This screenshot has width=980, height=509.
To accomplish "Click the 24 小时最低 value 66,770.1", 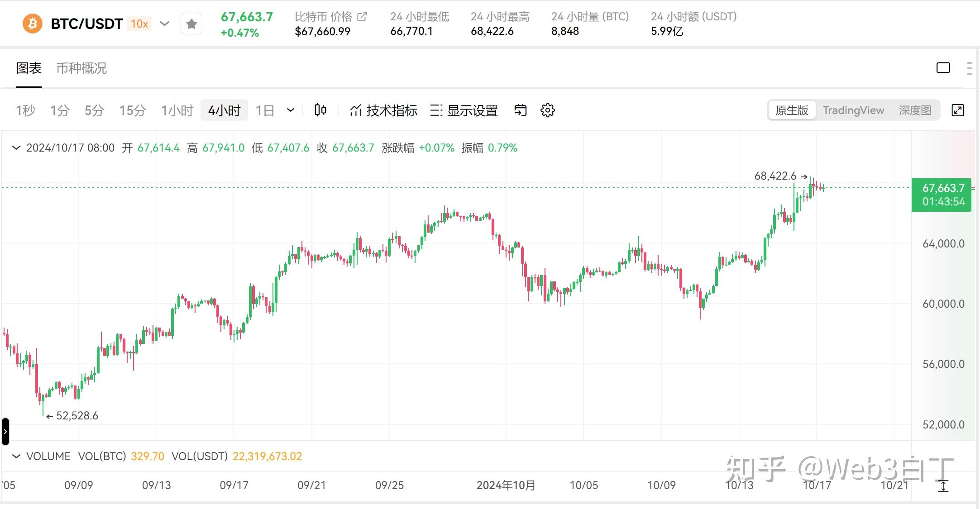I will [411, 31].
